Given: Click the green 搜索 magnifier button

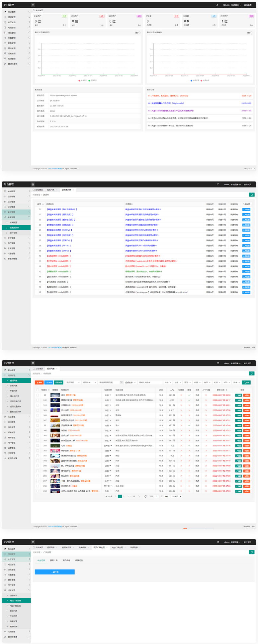Looking at the screenshot, I should pyautogui.click(x=246, y=383).
